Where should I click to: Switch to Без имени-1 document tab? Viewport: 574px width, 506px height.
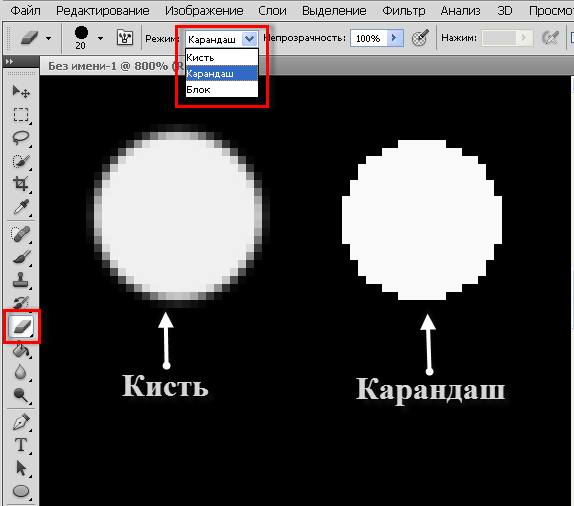(112, 66)
